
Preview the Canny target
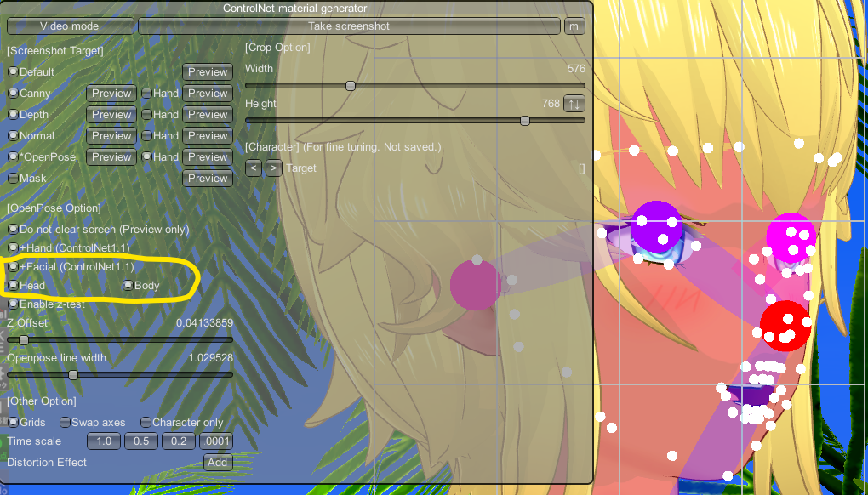point(111,94)
